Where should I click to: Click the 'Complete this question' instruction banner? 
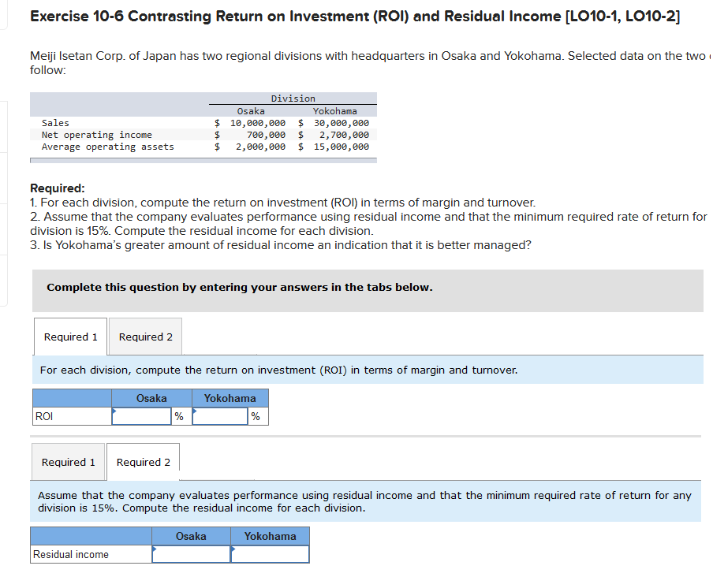pos(368,291)
